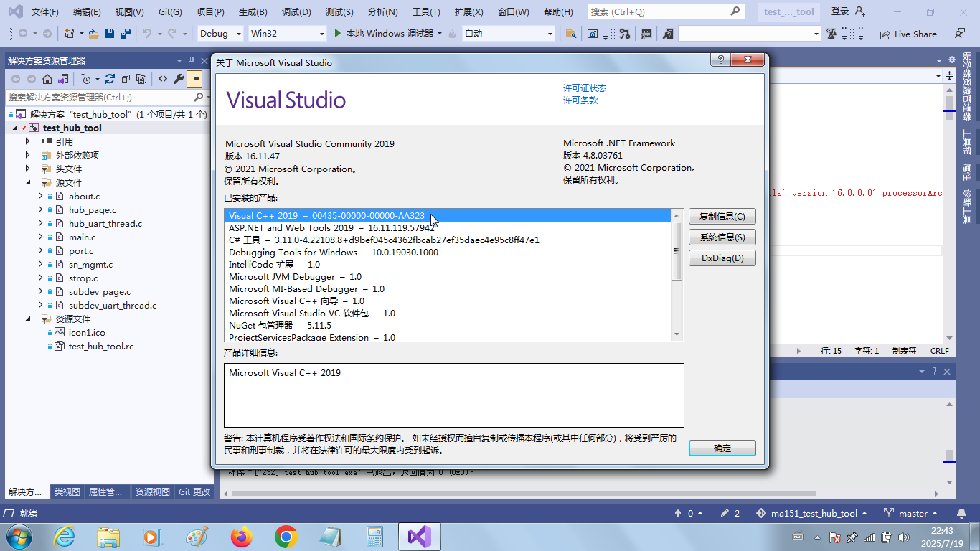
Task: Expand the 引用 node in solution tree
Action: pyautogui.click(x=27, y=141)
